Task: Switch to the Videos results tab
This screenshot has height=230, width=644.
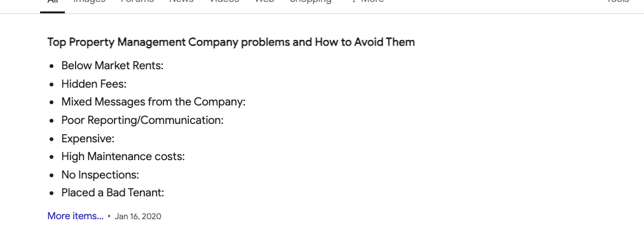Action: (x=224, y=1)
